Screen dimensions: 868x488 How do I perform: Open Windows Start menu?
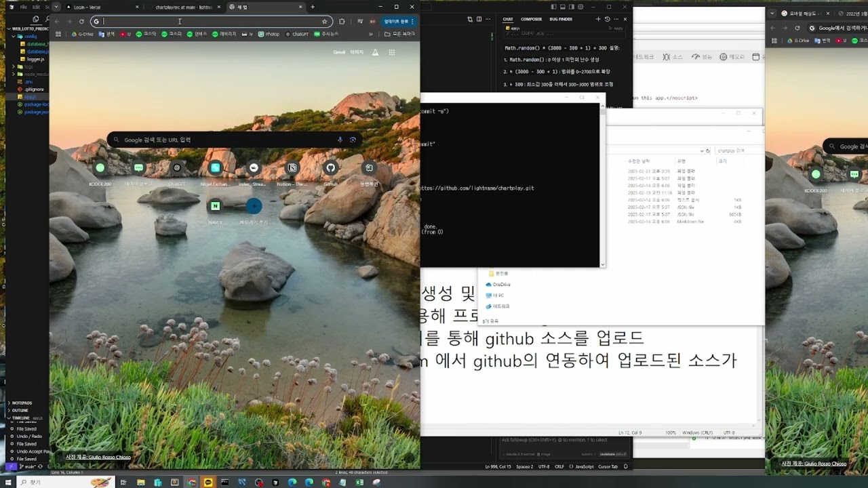point(9,482)
